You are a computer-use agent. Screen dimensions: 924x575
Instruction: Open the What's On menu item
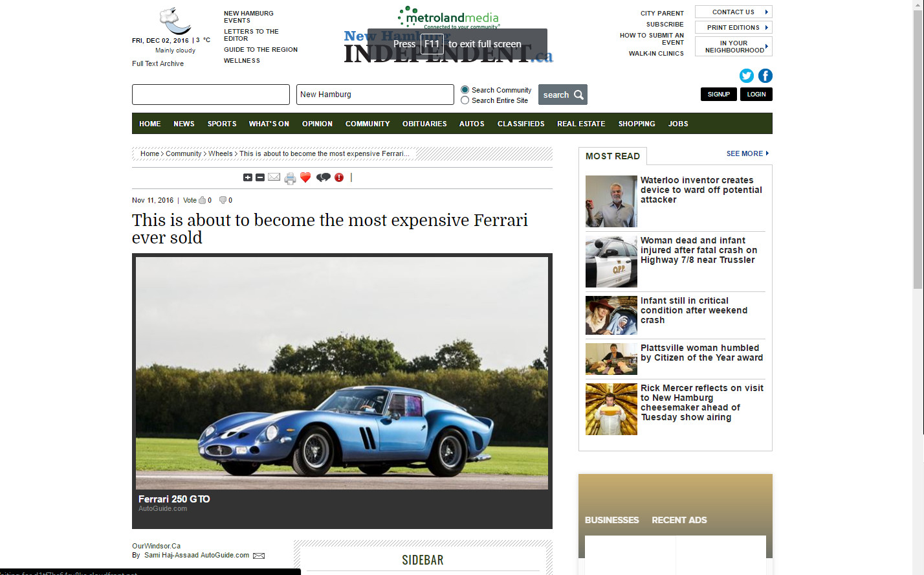(269, 124)
